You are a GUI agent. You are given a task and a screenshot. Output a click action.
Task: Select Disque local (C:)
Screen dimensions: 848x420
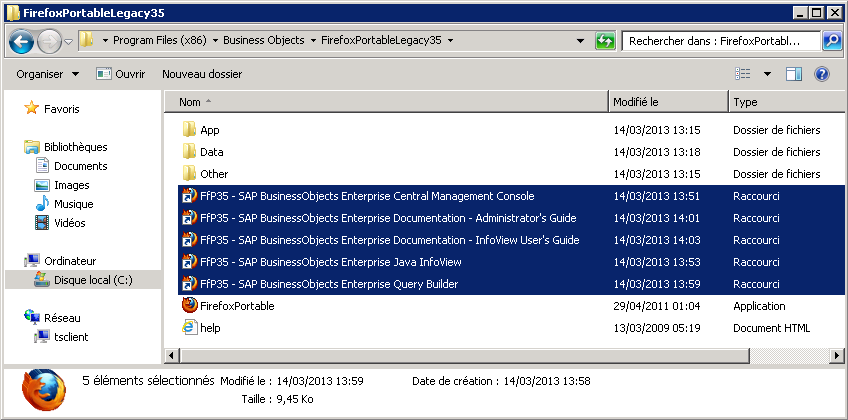[93, 280]
